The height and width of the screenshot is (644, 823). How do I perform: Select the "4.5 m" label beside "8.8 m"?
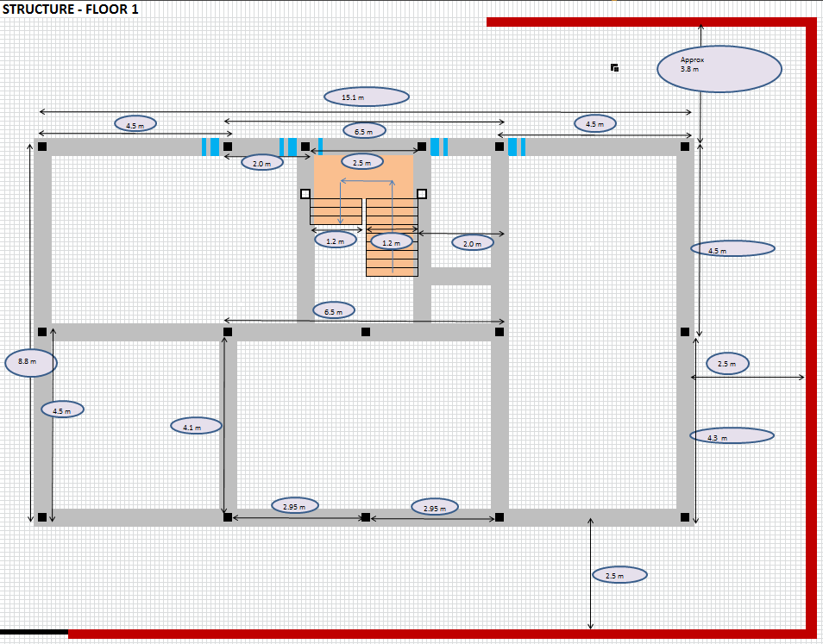point(62,410)
